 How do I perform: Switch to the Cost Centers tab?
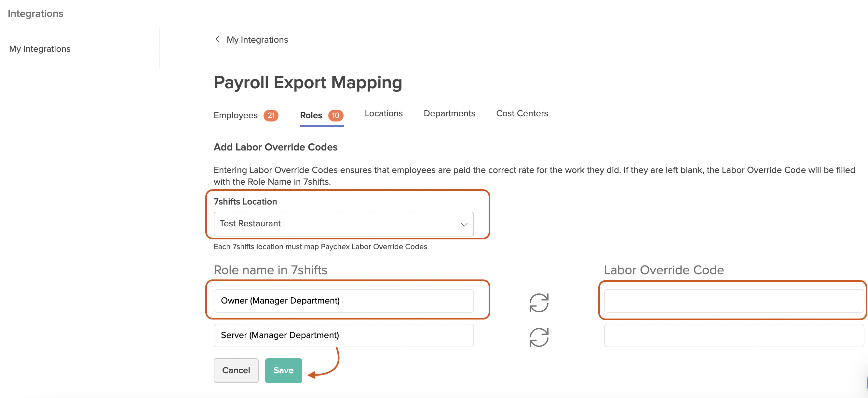pyautogui.click(x=522, y=113)
